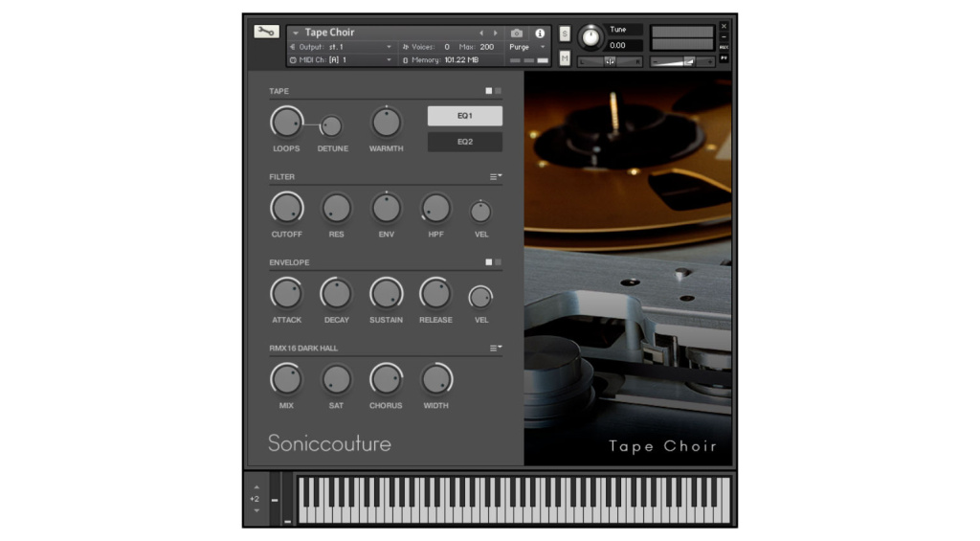Click the Tune knob
980x541 pixels.
point(590,37)
